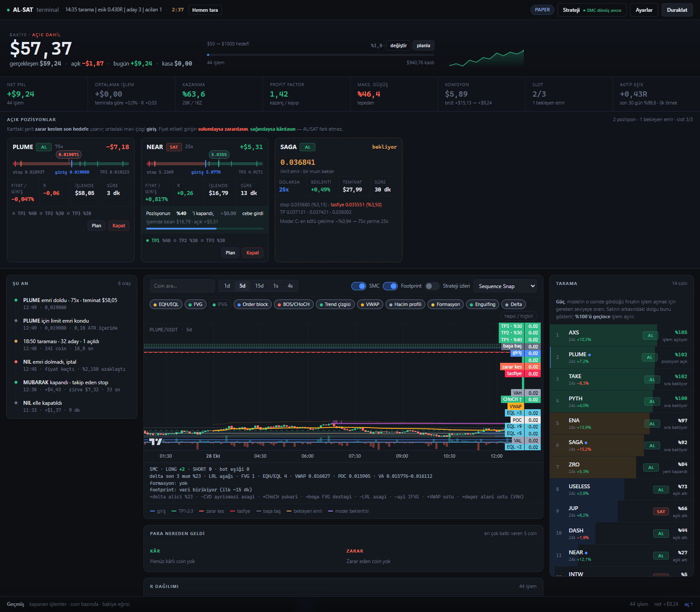Expand the Geçmiş panel with aç arrow

689,604
